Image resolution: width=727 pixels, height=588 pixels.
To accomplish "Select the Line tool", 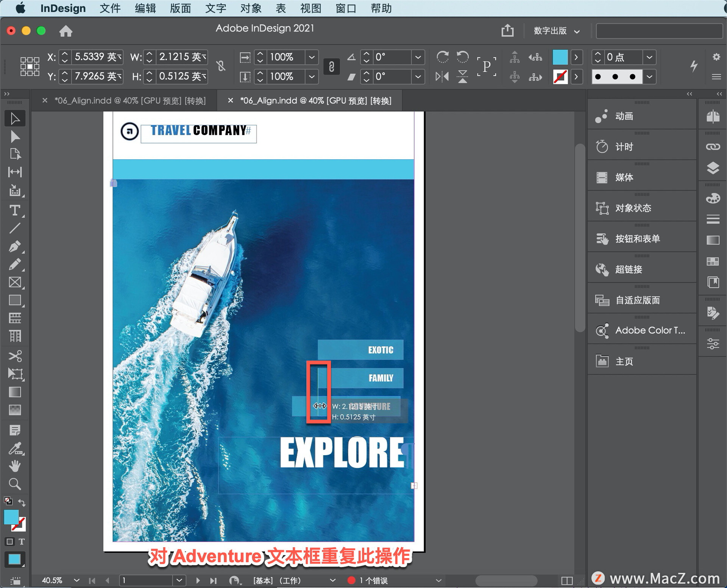I will [x=15, y=228].
